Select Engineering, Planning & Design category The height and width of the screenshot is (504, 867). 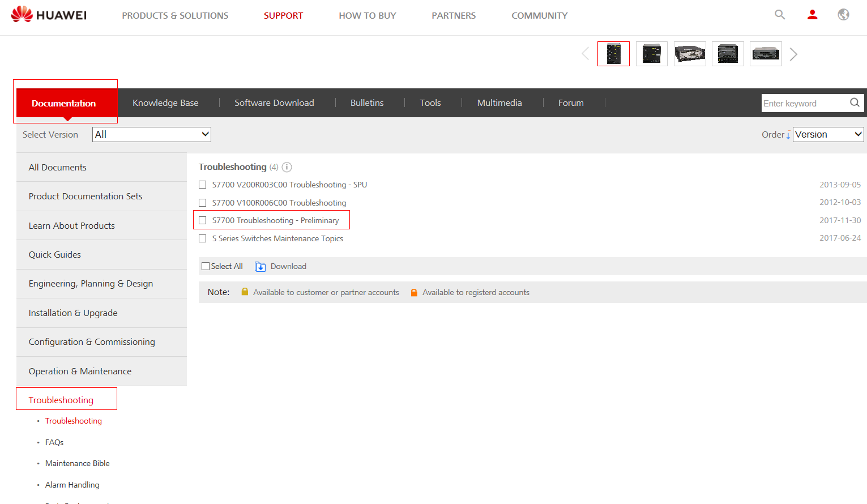[x=101, y=283]
